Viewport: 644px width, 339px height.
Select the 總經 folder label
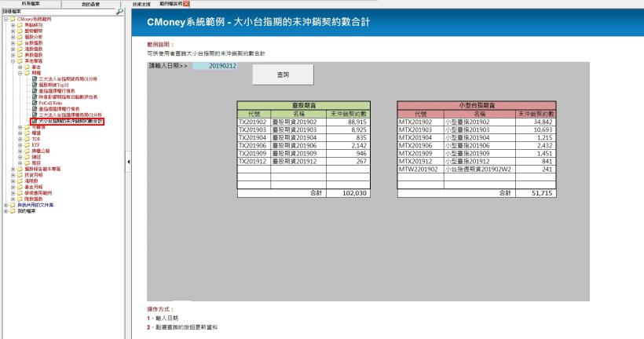click(36, 157)
